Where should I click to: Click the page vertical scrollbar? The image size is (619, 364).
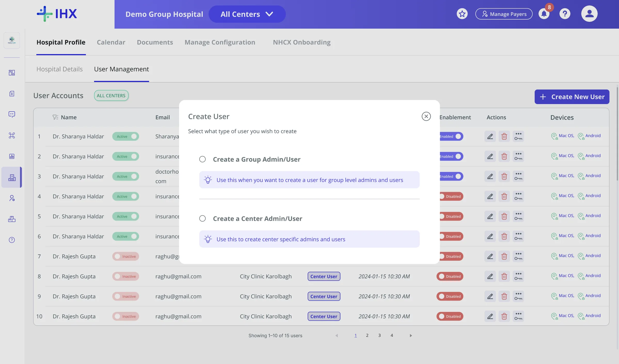(617, 134)
